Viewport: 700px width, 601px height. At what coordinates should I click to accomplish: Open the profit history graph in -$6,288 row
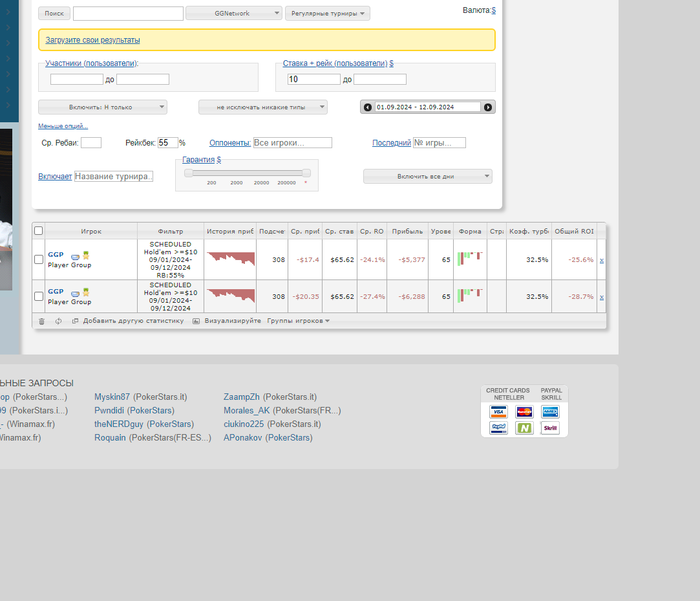click(x=230, y=296)
